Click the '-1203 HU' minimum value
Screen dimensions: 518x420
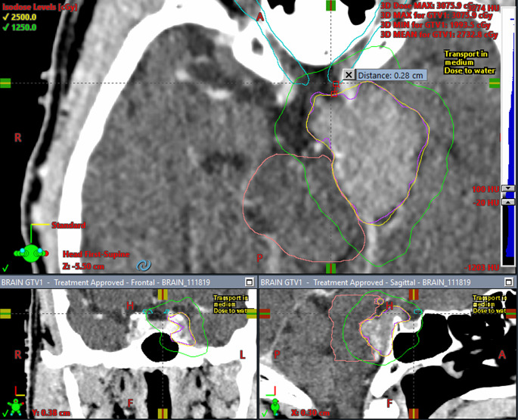[x=482, y=268]
